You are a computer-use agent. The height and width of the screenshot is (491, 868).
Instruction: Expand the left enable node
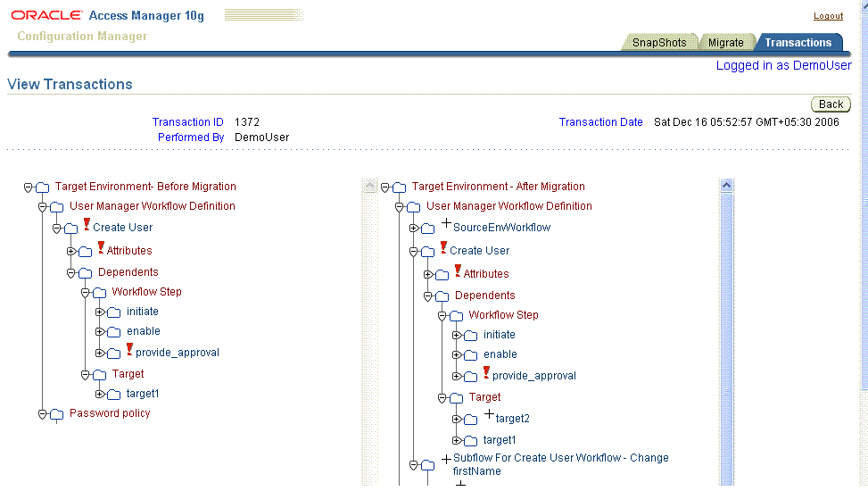point(100,332)
